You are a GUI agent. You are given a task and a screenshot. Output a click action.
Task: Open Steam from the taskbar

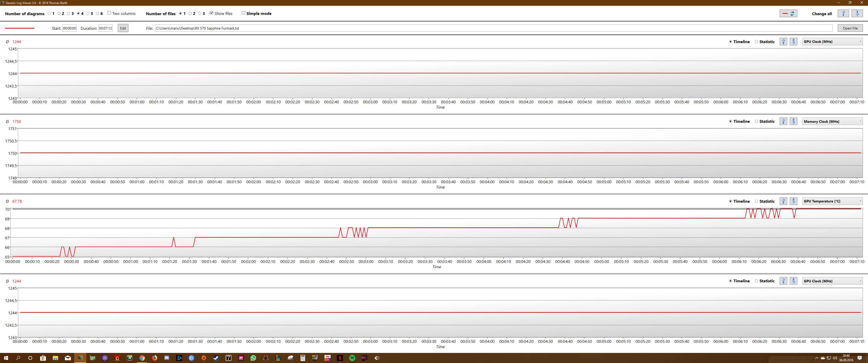coord(216,358)
